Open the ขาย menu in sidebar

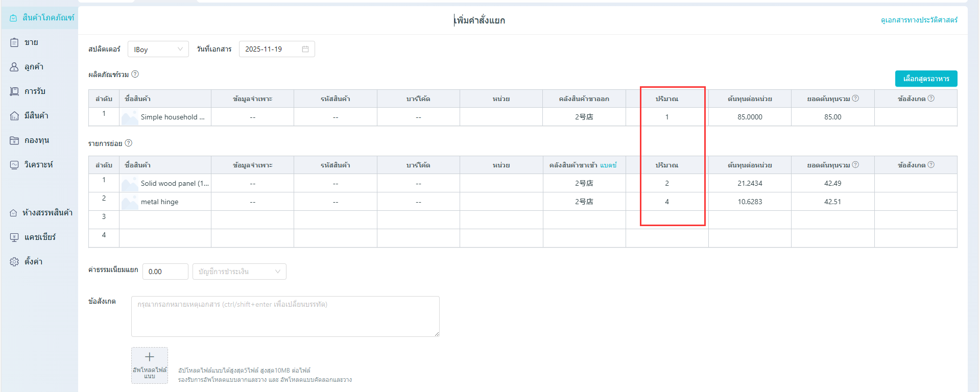[31, 42]
